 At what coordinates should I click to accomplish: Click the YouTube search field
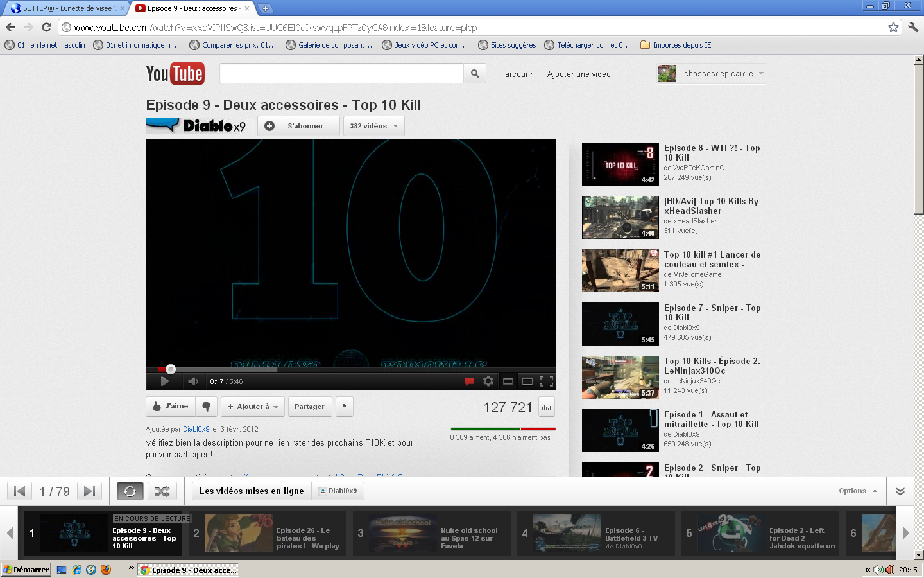pyautogui.click(x=341, y=74)
